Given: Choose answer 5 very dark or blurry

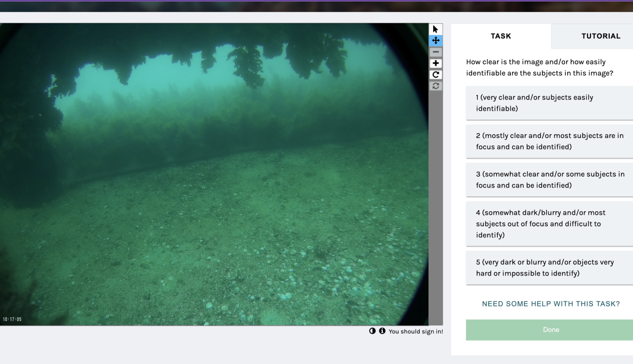Looking at the screenshot, I should click(x=549, y=268).
